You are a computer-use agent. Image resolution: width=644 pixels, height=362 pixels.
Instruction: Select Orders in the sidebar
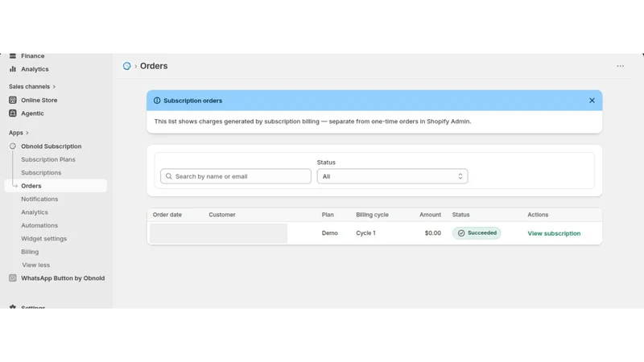pyautogui.click(x=56, y=186)
